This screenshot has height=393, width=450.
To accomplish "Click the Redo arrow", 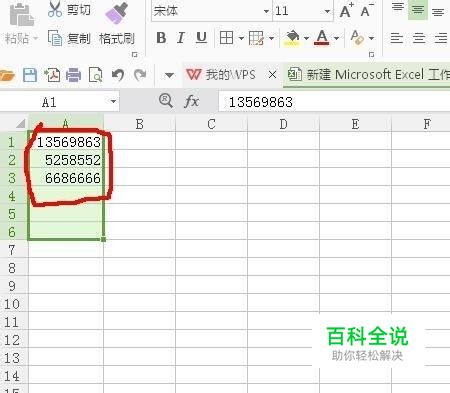I will 140,75.
